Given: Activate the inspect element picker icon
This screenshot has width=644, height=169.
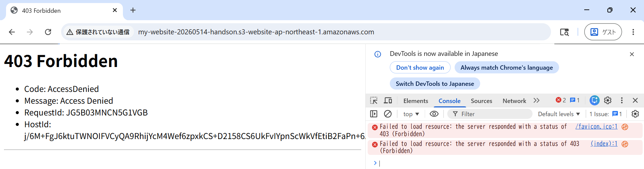Looking at the screenshot, I should [x=374, y=100].
